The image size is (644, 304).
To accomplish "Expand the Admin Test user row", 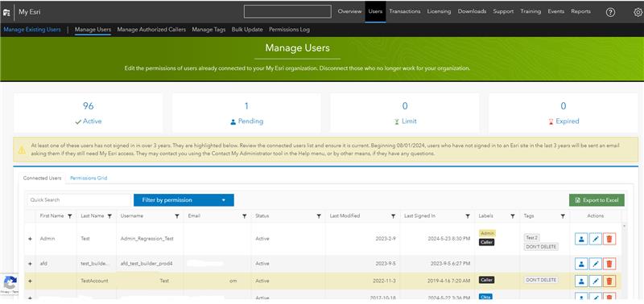I will click(x=30, y=239).
